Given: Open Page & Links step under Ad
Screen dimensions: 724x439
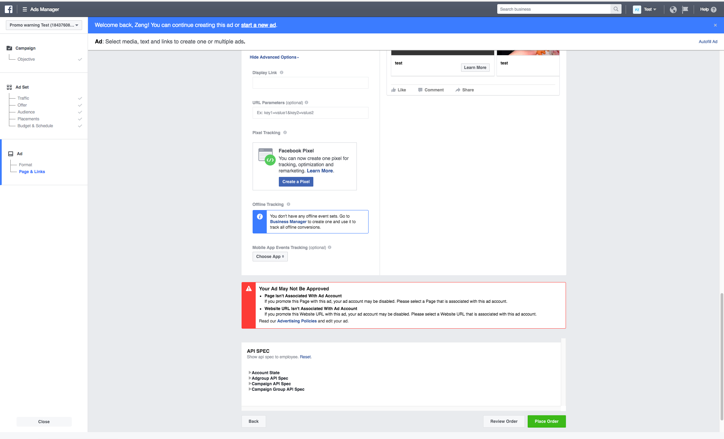Looking at the screenshot, I should [32, 172].
